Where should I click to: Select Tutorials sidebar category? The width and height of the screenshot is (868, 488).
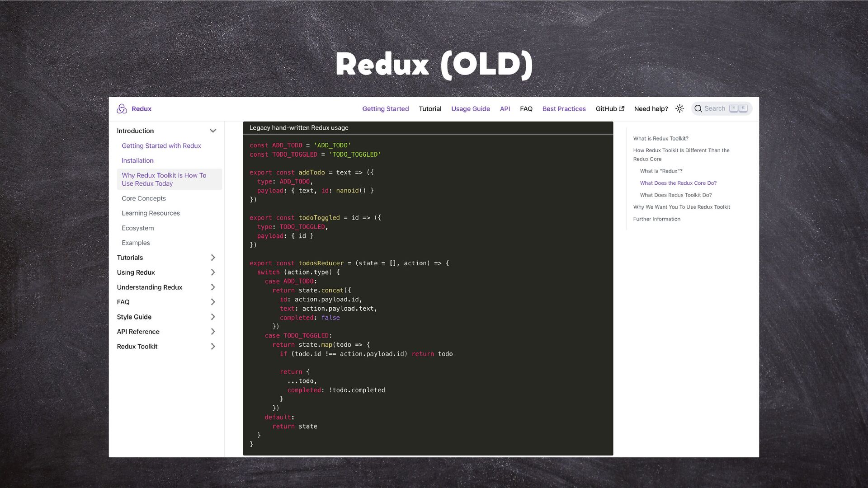pos(130,258)
